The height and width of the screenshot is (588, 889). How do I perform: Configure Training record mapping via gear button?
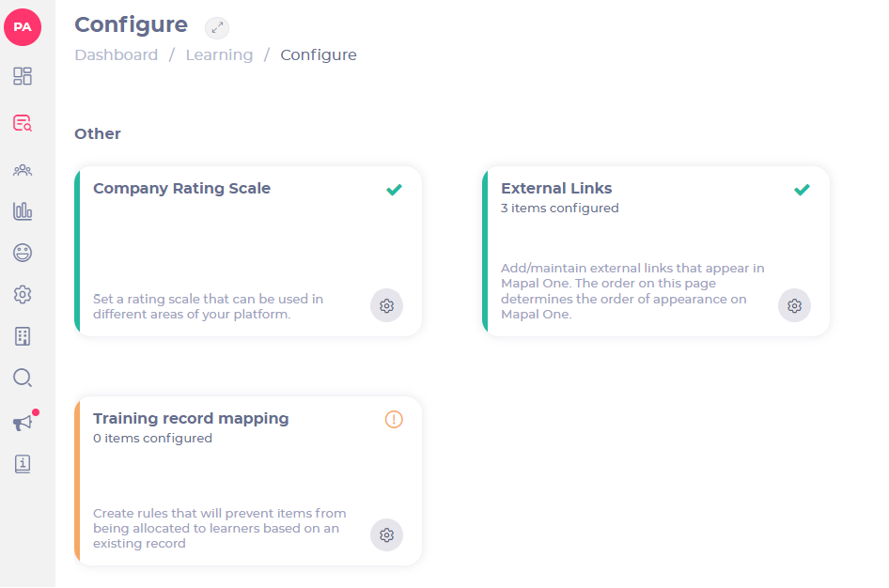pos(386,535)
